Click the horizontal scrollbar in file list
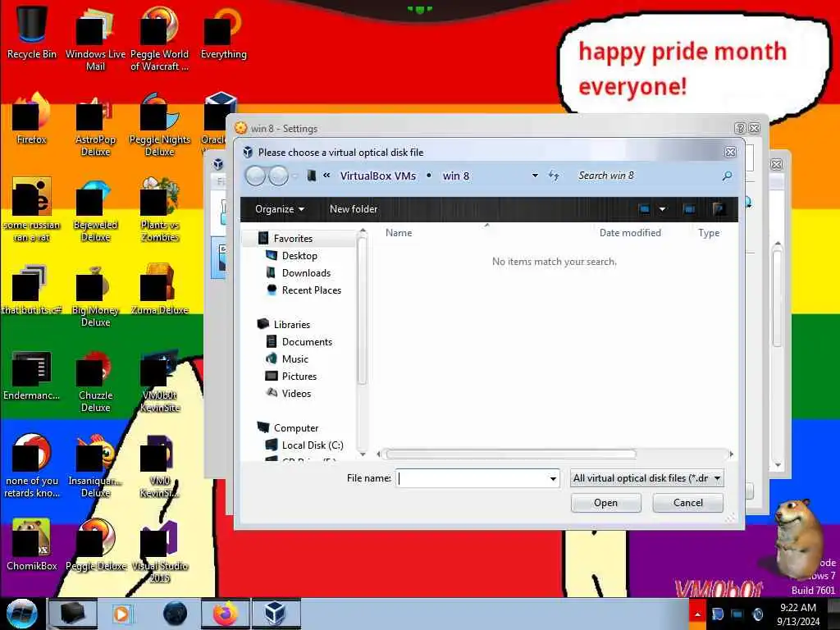The width and height of the screenshot is (840, 630). [510, 454]
